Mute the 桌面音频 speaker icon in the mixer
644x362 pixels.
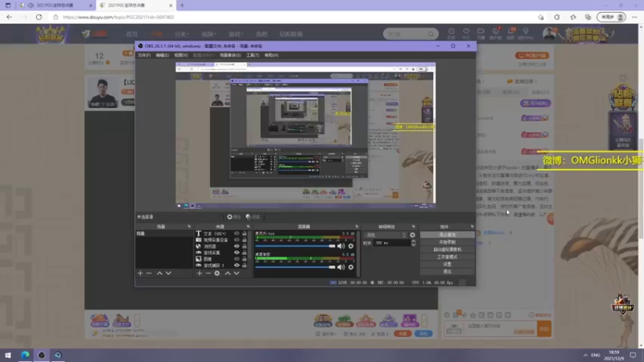click(341, 267)
